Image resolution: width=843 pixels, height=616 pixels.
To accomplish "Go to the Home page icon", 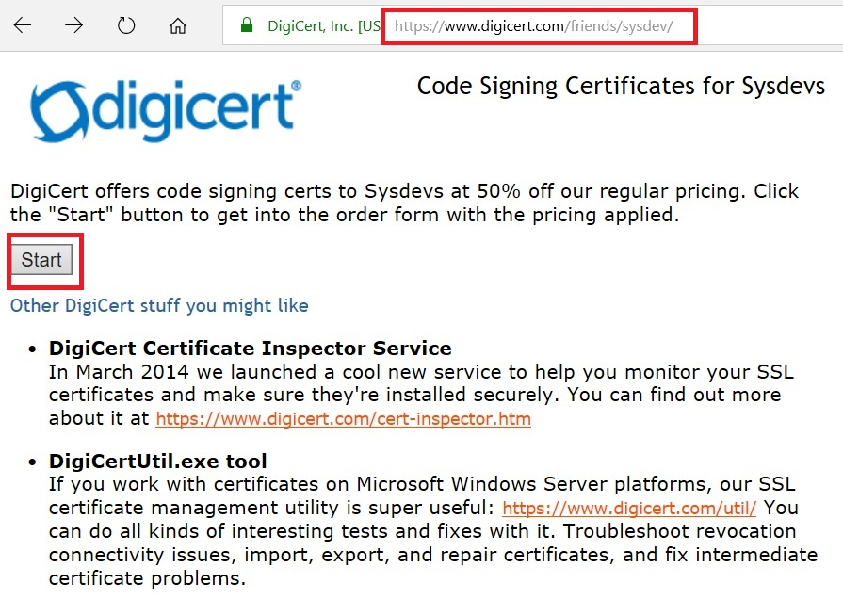I will pos(178,25).
